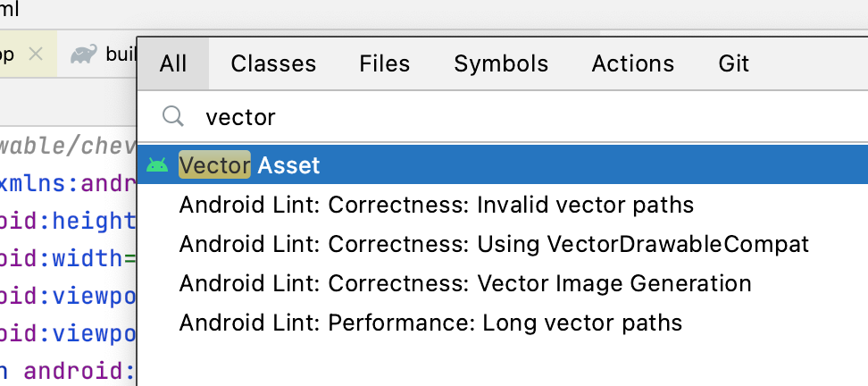Image resolution: width=868 pixels, height=386 pixels.
Task: Place cursor on the xmlns:andr code line
Action: (x=68, y=184)
